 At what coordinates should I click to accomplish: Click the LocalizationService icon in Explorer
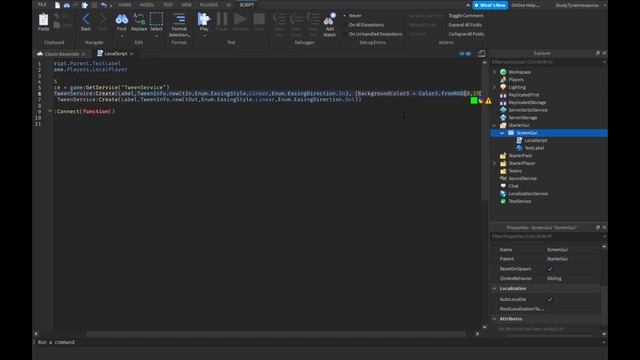click(x=503, y=193)
